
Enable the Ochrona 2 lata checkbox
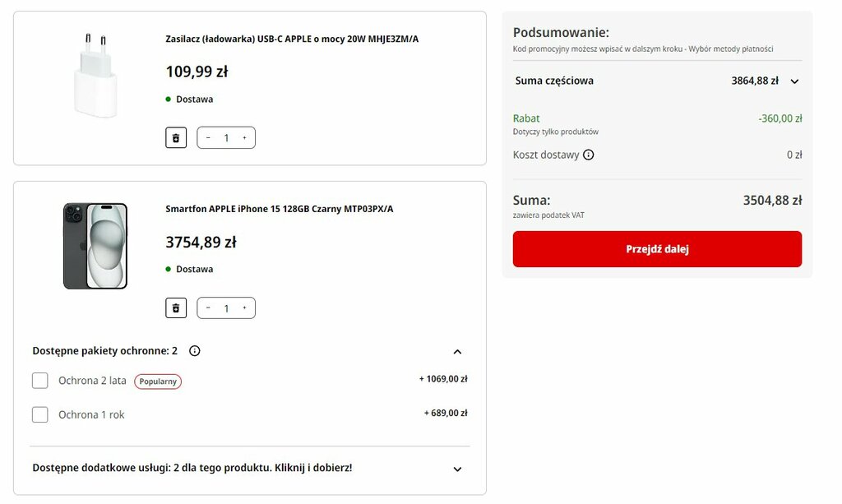pyautogui.click(x=39, y=381)
